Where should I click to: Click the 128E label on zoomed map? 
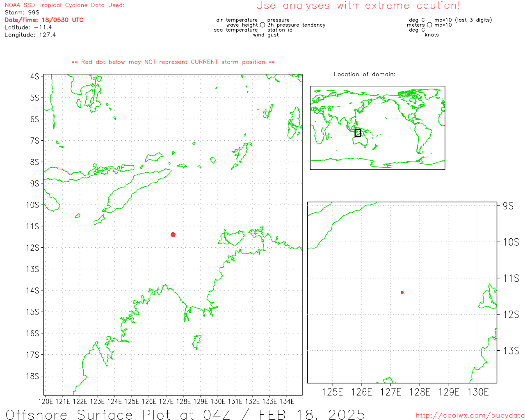[x=420, y=392]
